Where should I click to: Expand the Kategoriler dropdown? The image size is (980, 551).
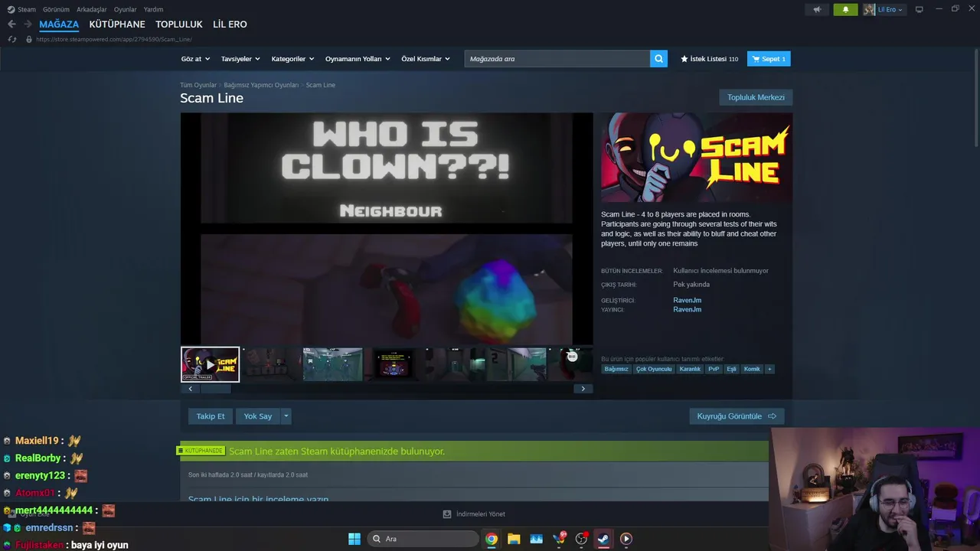pos(292,59)
